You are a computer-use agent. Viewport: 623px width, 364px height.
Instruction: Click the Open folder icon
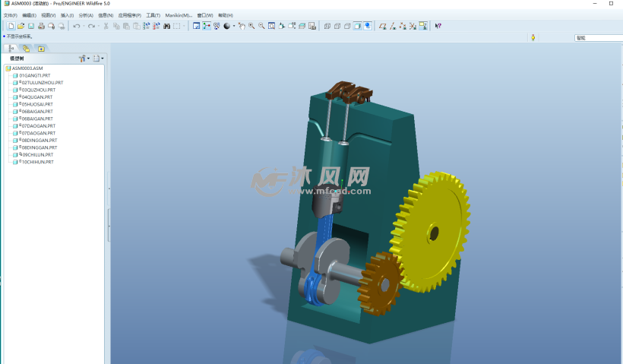pyautogui.click(x=21, y=26)
